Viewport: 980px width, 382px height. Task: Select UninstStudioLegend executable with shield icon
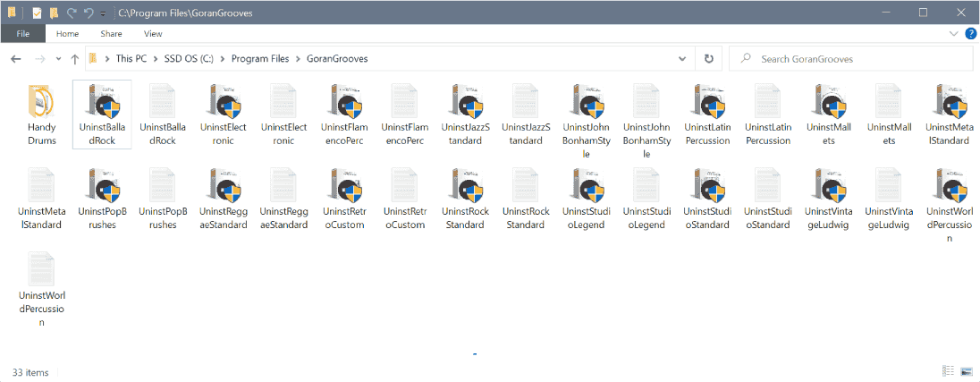click(x=587, y=199)
